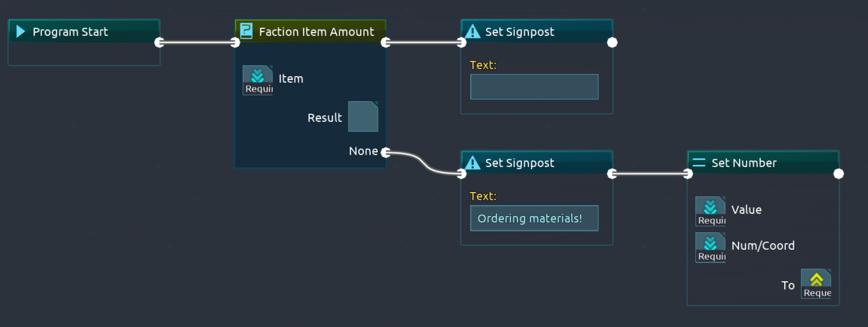
Task: Click the Set Number output socket
Action: pyautogui.click(x=839, y=173)
